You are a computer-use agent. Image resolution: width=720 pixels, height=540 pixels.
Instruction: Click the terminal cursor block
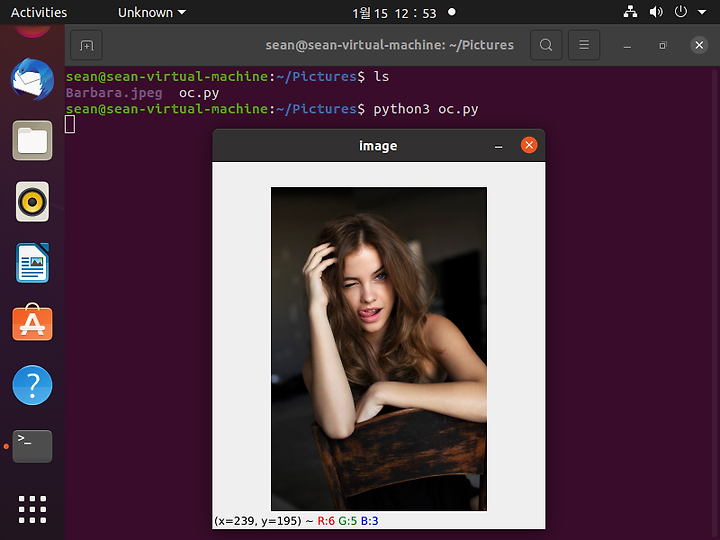coord(70,124)
